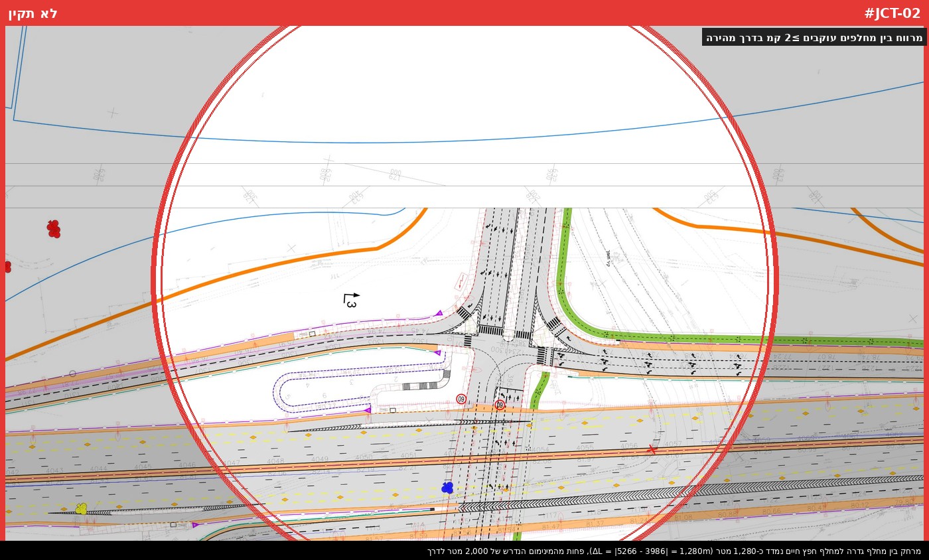Click station label 4044 on the median

[x=98, y=469]
